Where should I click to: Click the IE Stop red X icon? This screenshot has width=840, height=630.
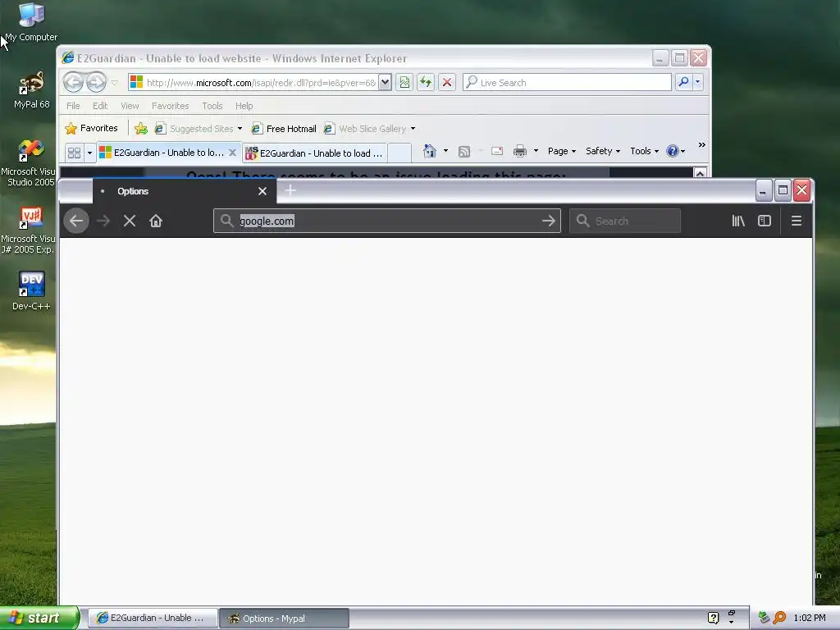447,83
